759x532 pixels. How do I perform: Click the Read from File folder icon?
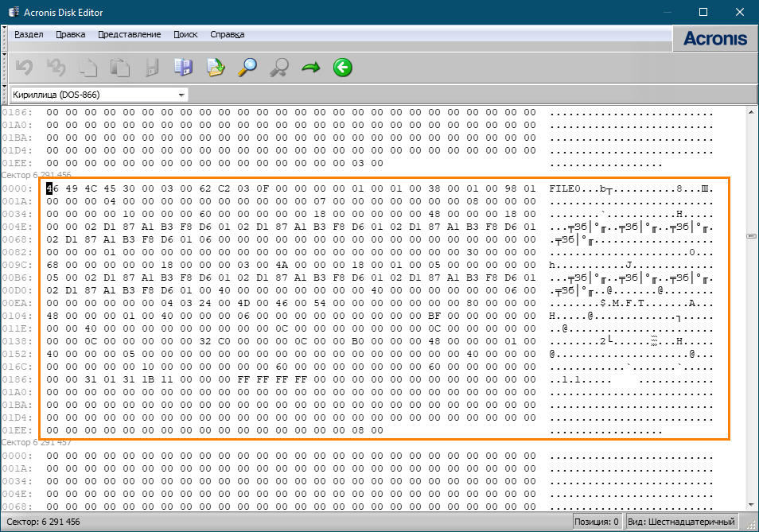tap(216, 68)
